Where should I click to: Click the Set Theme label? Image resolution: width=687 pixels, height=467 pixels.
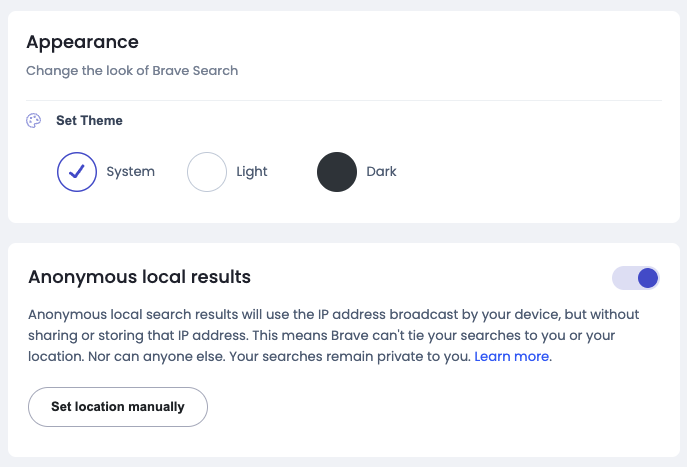click(x=89, y=120)
